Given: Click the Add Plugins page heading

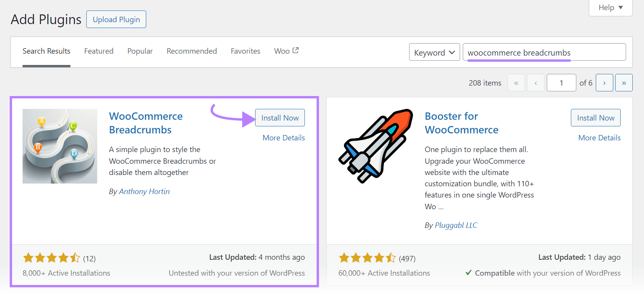Looking at the screenshot, I should pyautogui.click(x=46, y=19).
